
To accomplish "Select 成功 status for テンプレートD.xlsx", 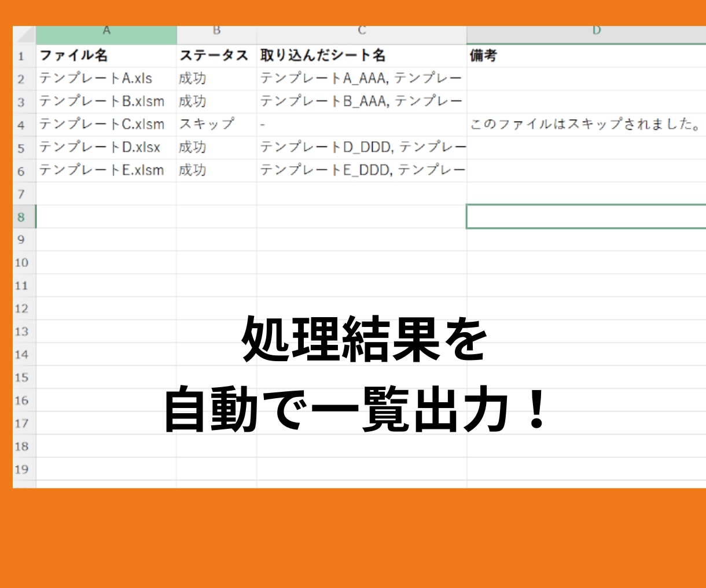I will 216,148.
